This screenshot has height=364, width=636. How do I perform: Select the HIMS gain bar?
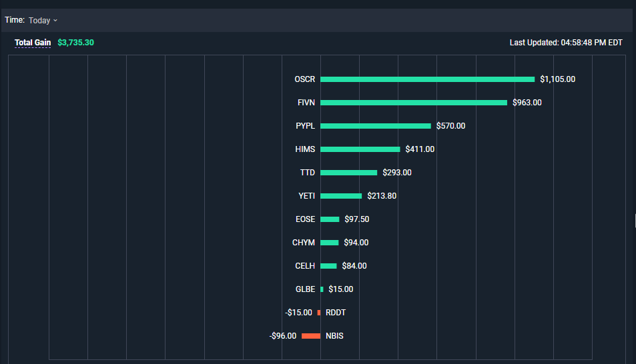point(360,149)
